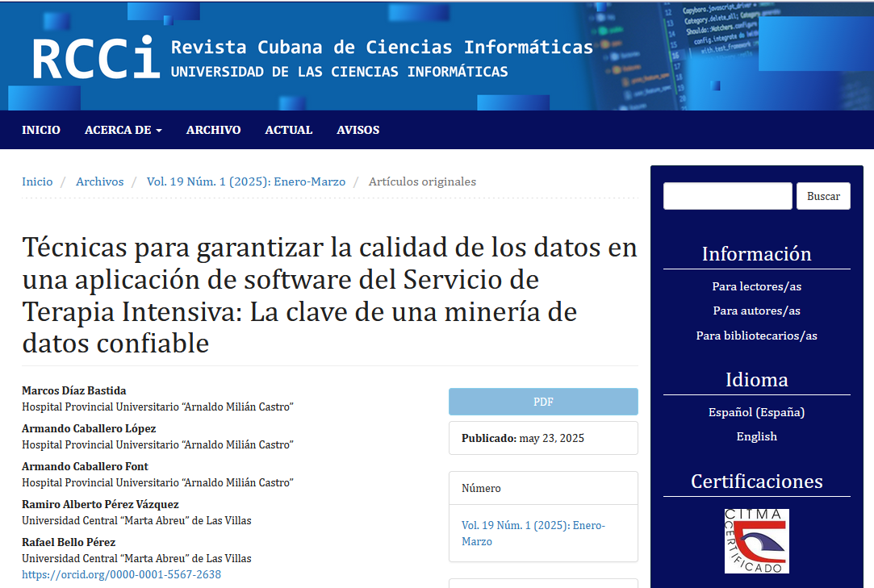Select ACTUAL in the navigation bar

pos(288,130)
